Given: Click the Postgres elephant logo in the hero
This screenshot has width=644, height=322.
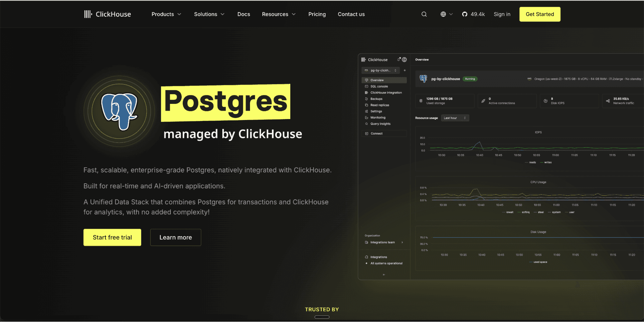Looking at the screenshot, I should point(119,111).
